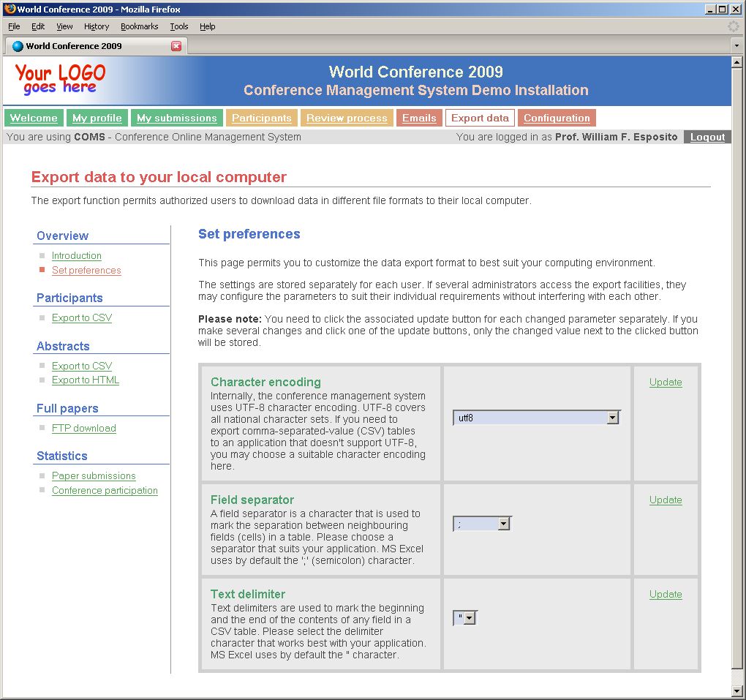Switch to the Emails tab
Viewport: 746px width, 700px height.
click(x=419, y=118)
